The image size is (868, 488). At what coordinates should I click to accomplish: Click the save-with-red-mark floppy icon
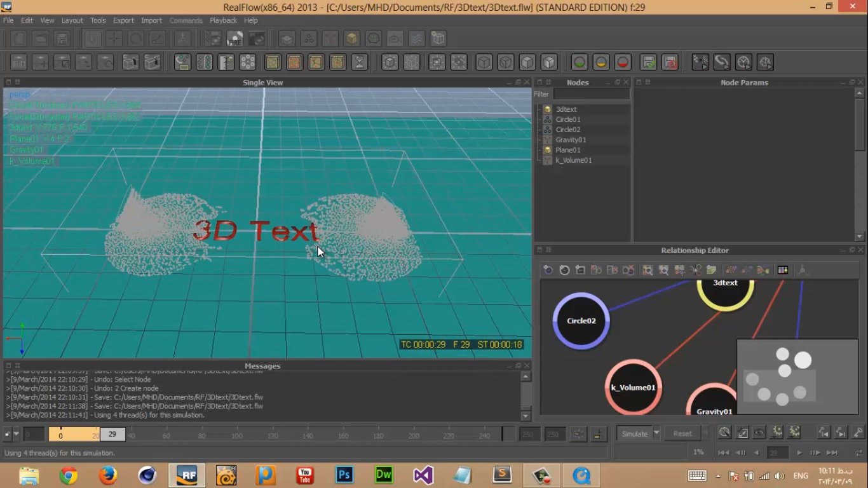[x=670, y=62]
